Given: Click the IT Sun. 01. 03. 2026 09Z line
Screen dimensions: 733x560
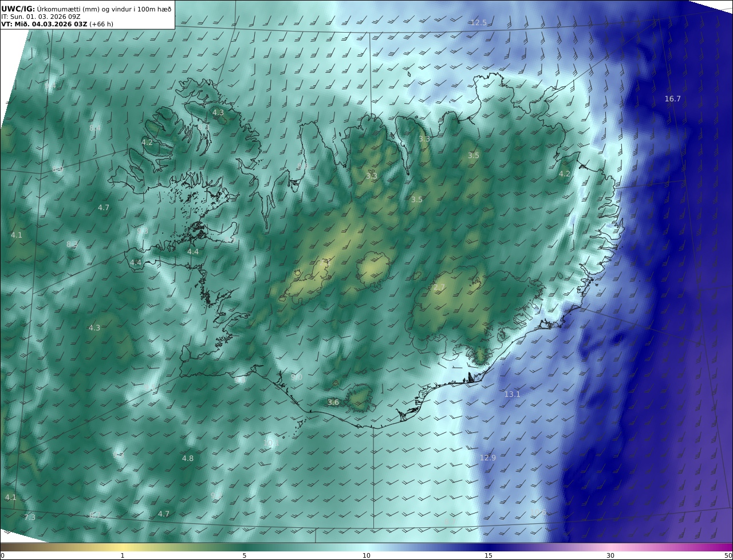Looking at the screenshot, I should click(41, 17).
